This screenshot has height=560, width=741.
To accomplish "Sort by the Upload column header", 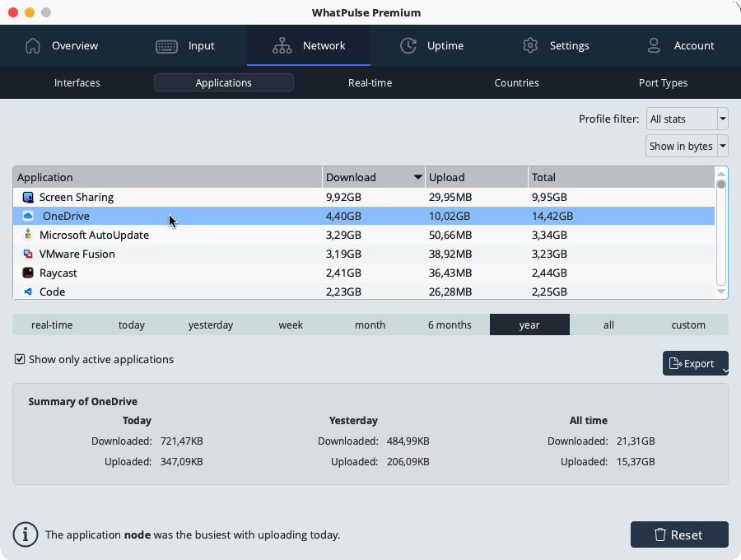I will [477, 177].
